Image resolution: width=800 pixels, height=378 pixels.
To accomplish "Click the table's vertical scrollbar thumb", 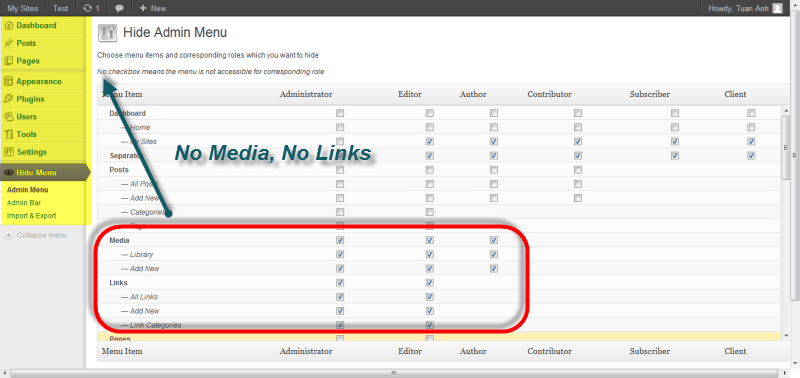I will (786, 147).
